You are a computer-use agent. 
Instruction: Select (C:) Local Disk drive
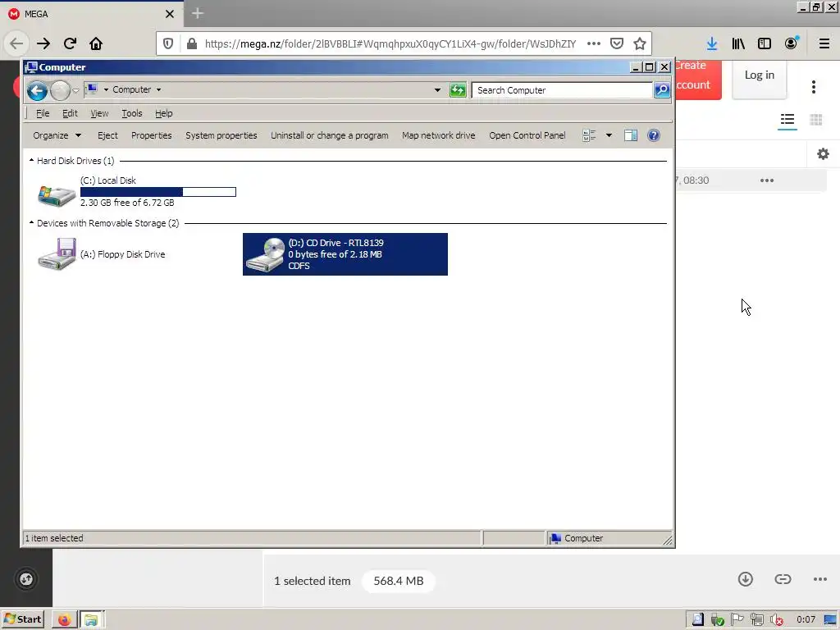pyautogui.click(x=137, y=191)
